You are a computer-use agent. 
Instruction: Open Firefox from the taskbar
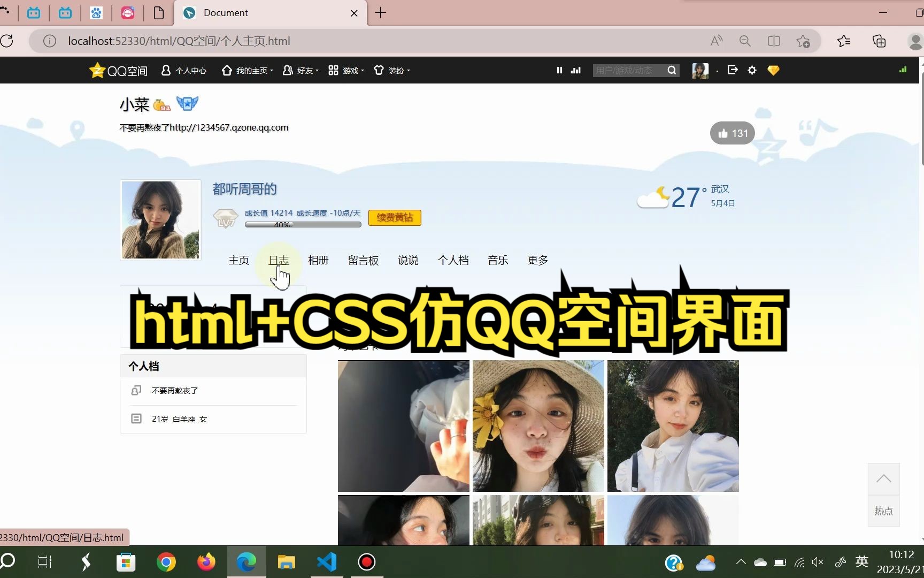206,562
